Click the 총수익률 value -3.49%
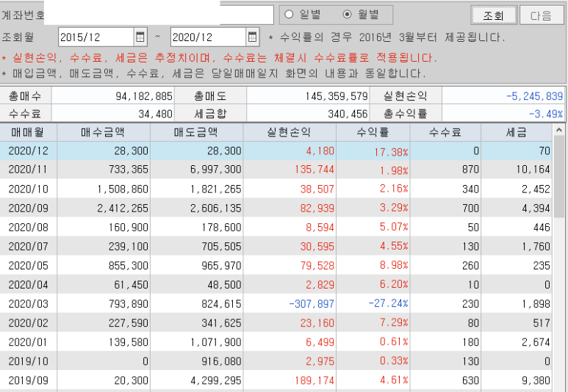This screenshot has height=392, width=568. [x=546, y=114]
